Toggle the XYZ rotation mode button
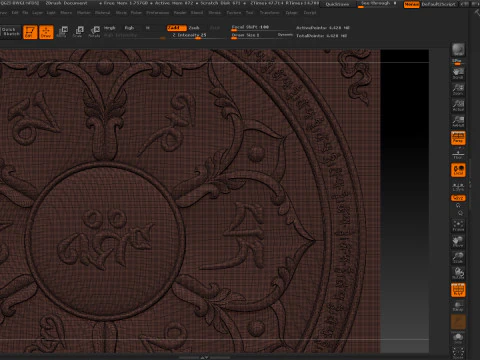The width and height of the screenshot is (480, 360). pyautogui.click(x=458, y=198)
